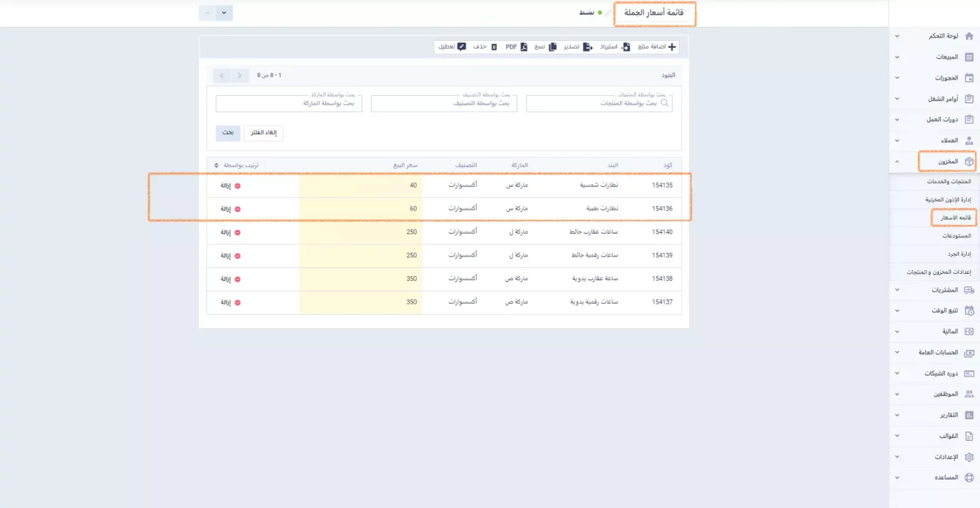Click the plus icon for إضافة منتج
The width and height of the screenshot is (980, 508).
pyautogui.click(x=672, y=47)
